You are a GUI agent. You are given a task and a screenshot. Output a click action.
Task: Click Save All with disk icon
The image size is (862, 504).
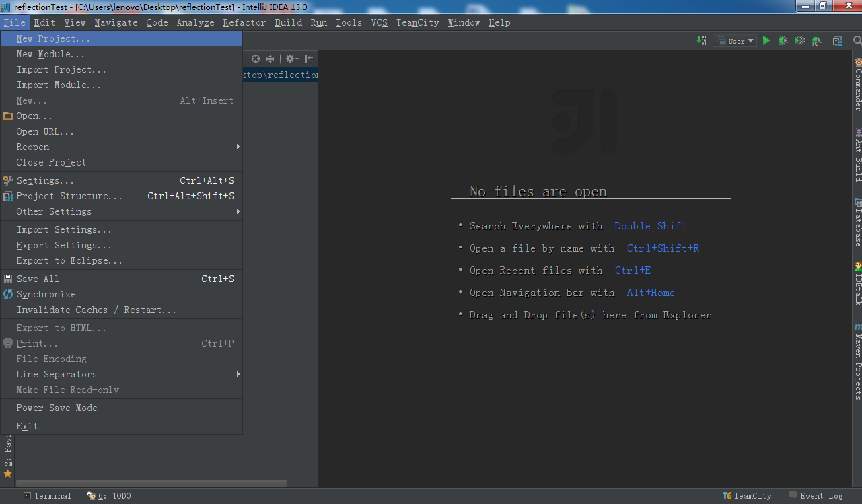coord(121,279)
